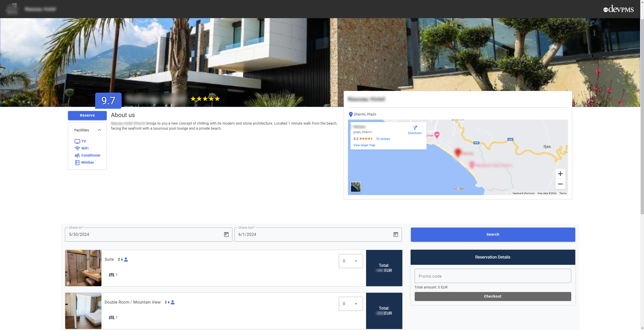This screenshot has height=330, width=644.
Task: Open the Check-Out calendar picker icon
Action: 396,234
